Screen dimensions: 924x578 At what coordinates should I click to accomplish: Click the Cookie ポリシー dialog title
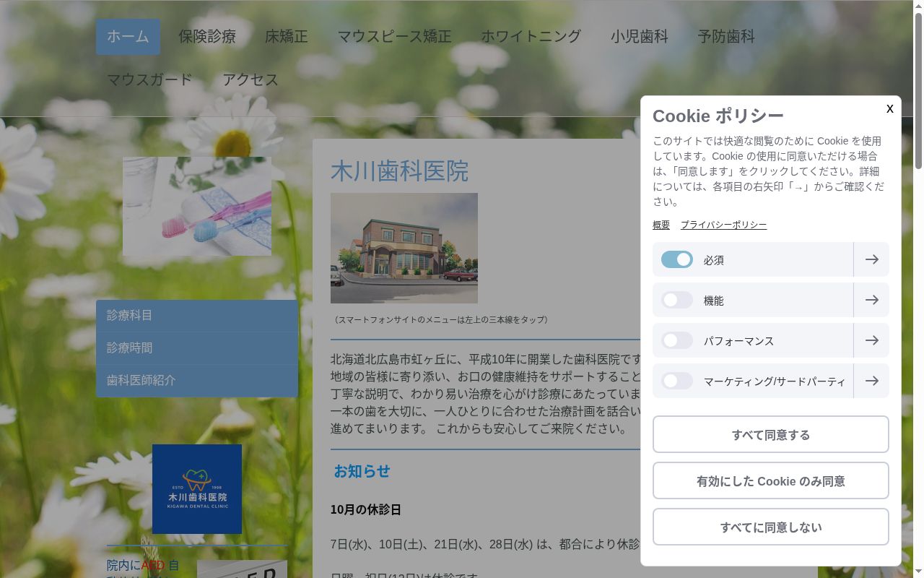click(x=718, y=116)
